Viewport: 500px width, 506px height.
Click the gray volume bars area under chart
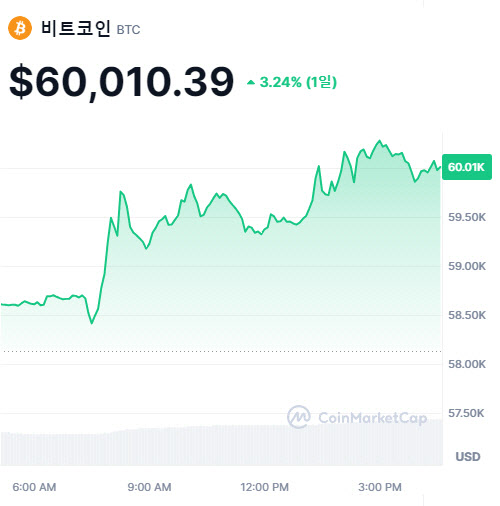coord(222,445)
